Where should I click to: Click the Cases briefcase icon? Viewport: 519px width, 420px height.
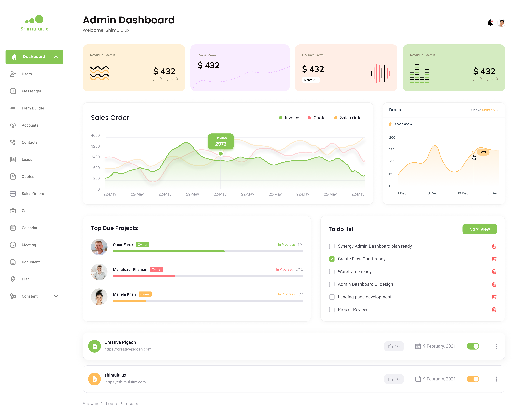13,211
